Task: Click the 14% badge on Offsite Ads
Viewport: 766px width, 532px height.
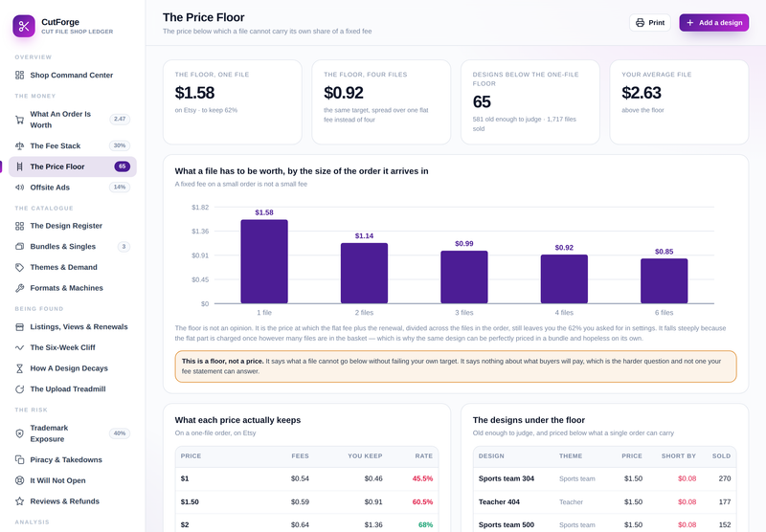Action: pos(120,187)
